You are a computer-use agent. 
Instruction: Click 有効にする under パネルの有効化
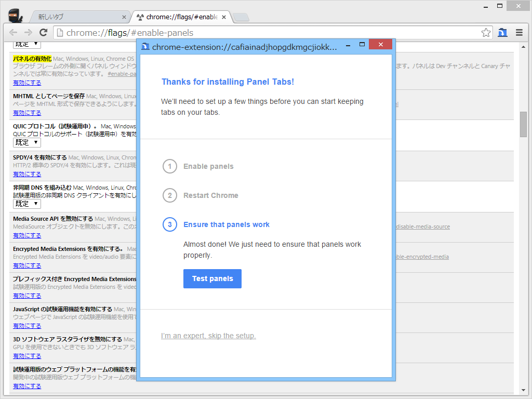point(27,83)
